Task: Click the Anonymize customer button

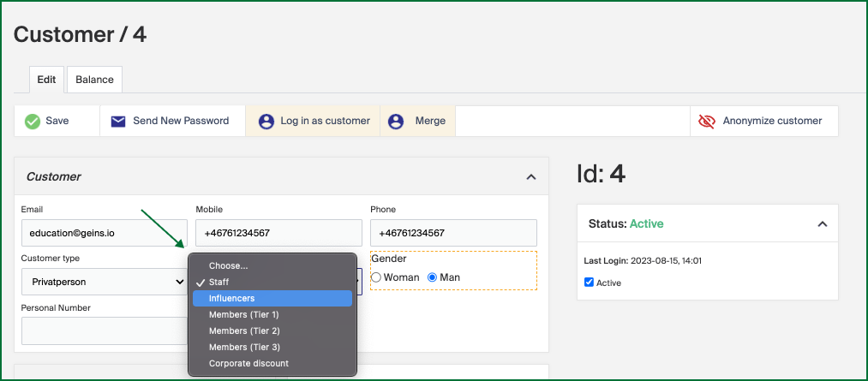Action: [764, 121]
